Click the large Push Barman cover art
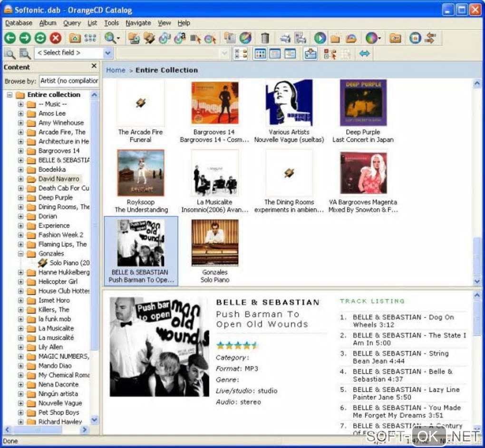Screen dimensions: 485x448 point(159,347)
